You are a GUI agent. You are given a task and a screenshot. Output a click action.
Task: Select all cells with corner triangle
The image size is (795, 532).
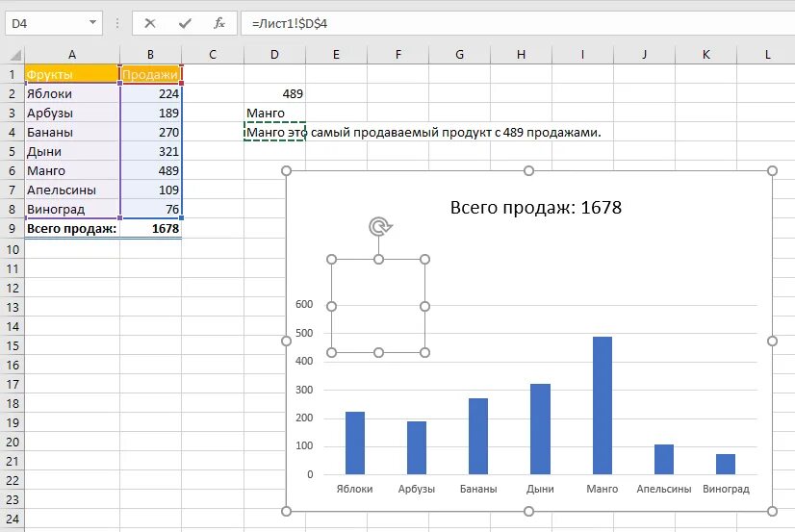coord(15,55)
